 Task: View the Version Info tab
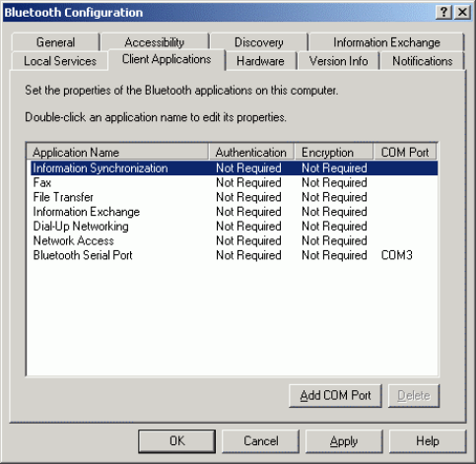[x=338, y=61]
